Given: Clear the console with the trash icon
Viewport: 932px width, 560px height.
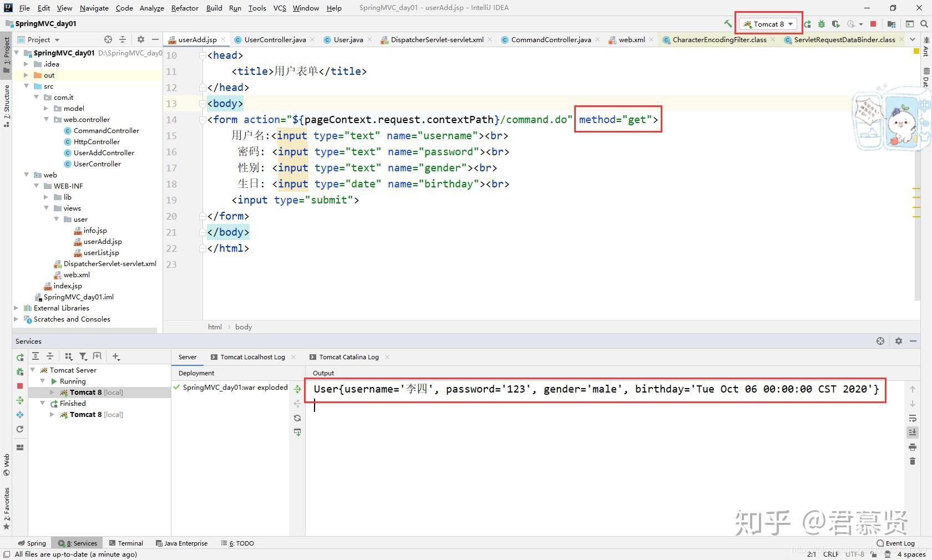Looking at the screenshot, I should (913, 461).
